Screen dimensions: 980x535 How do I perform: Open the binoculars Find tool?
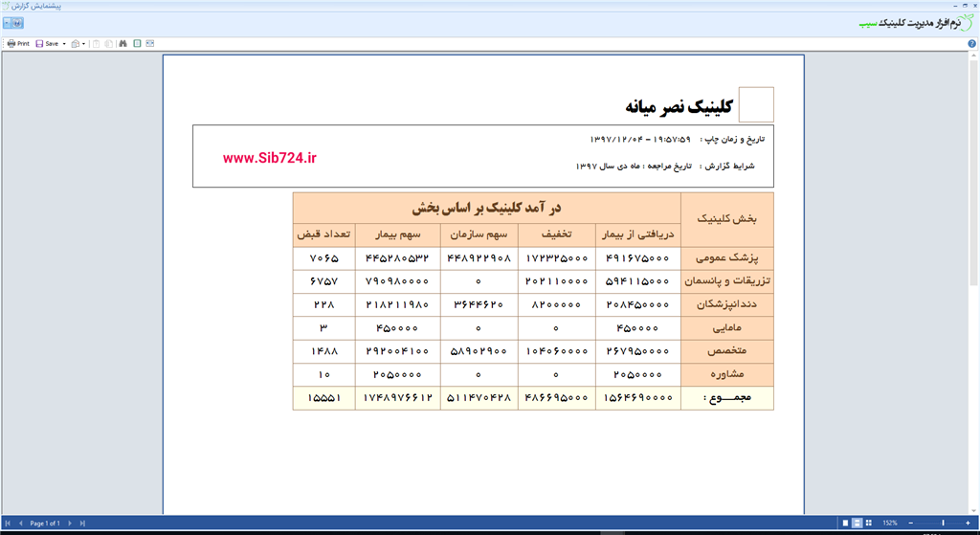123,44
